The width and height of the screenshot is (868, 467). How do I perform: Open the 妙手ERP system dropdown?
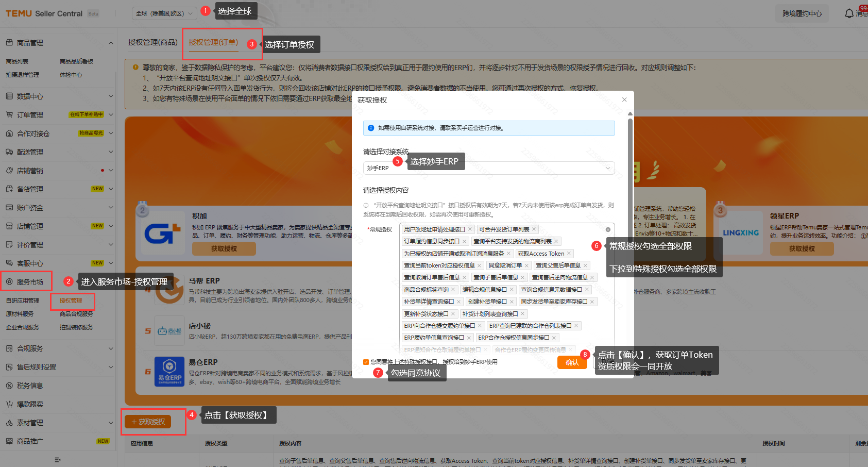(x=488, y=168)
